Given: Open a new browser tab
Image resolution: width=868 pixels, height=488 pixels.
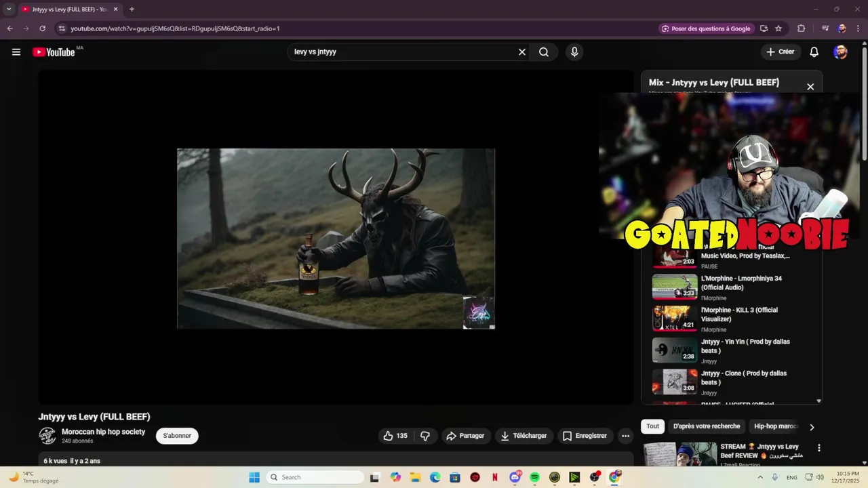Looking at the screenshot, I should click(x=132, y=9).
